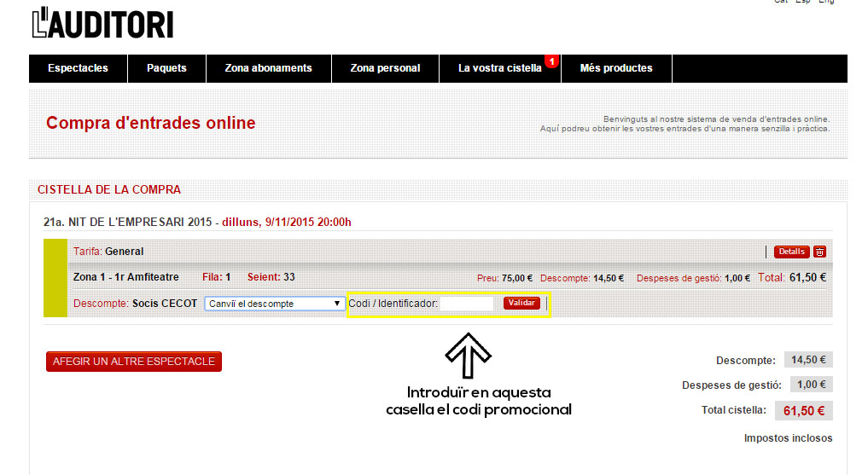Image resolution: width=868 pixels, height=475 pixels.
Task: View La vostra cistella
Action: [x=499, y=68]
